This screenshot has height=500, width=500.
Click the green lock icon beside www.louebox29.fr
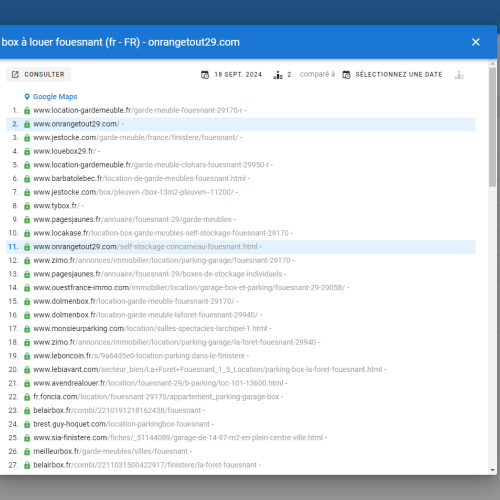click(x=27, y=151)
